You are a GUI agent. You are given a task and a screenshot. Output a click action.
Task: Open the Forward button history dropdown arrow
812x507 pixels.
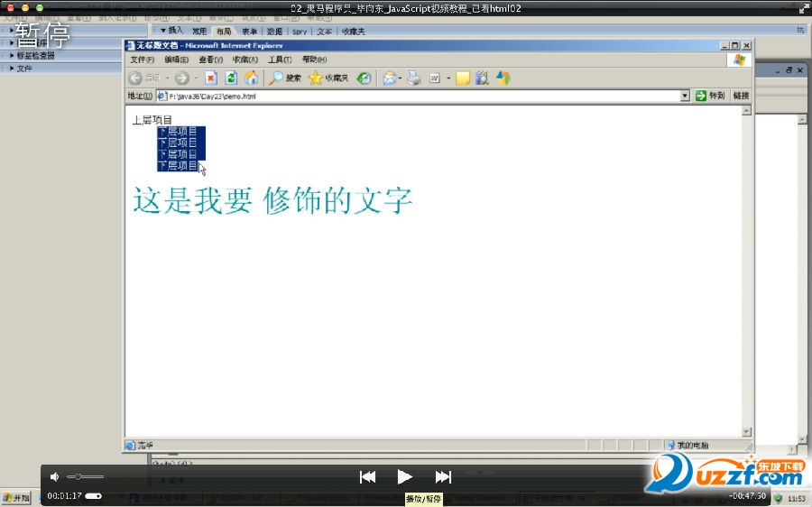pos(197,78)
